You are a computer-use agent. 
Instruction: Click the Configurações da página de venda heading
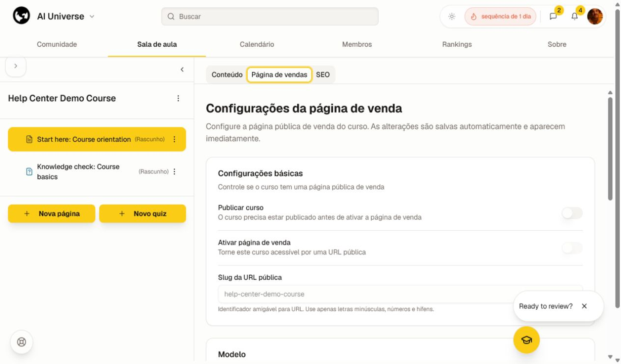coord(304,108)
